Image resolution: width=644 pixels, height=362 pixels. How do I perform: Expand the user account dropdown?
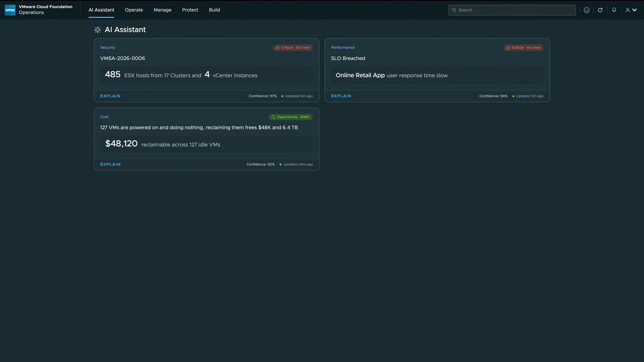pyautogui.click(x=631, y=10)
